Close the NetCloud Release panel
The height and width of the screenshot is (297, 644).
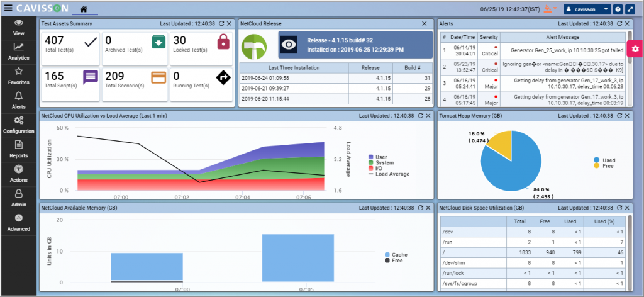coord(425,24)
